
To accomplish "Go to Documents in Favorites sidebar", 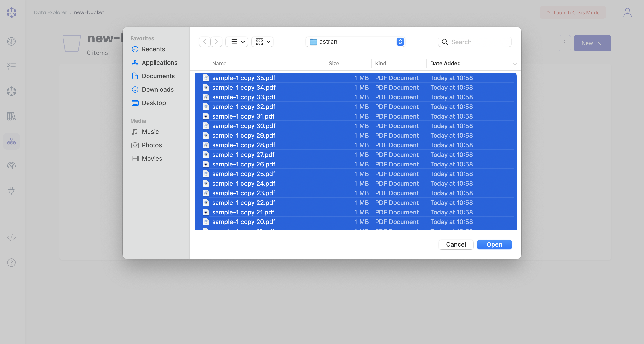I will pyautogui.click(x=158, y=76).
